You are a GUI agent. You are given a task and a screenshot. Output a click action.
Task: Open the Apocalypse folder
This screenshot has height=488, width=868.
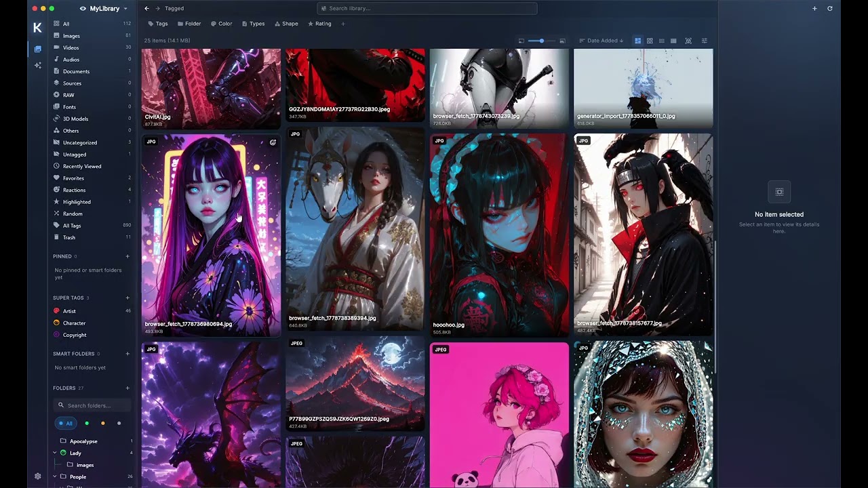click(92, 441)
